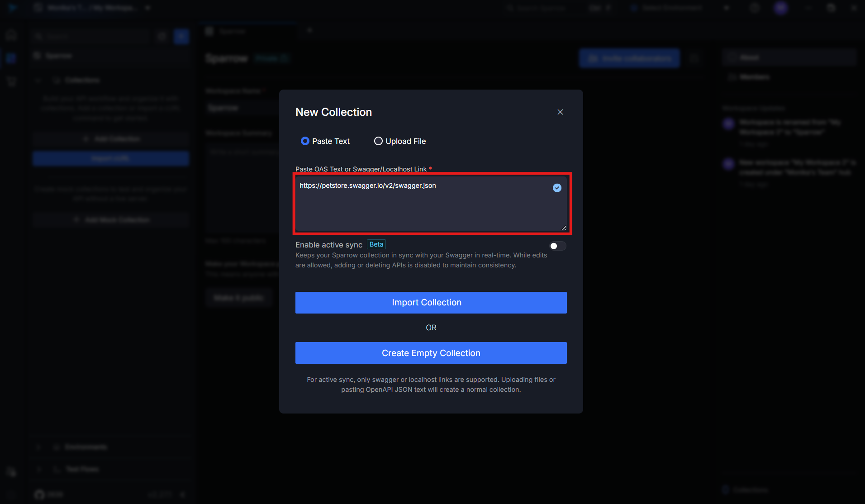The image size is (865, 504).
Task: Expand the Test Flows section in the sidebar
Action: (x=38, y=469)
